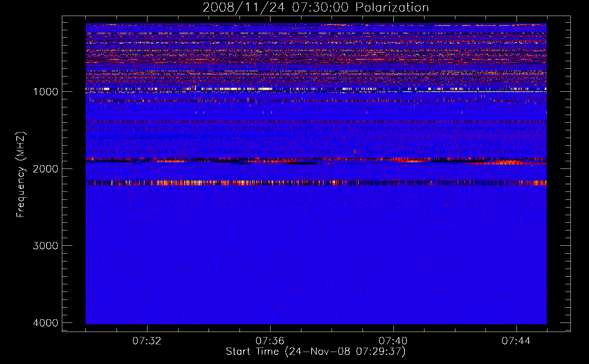Screen dimensions: 589x364
Task: Click the '07:36' time axis label
Action: [x=270, y=341]
